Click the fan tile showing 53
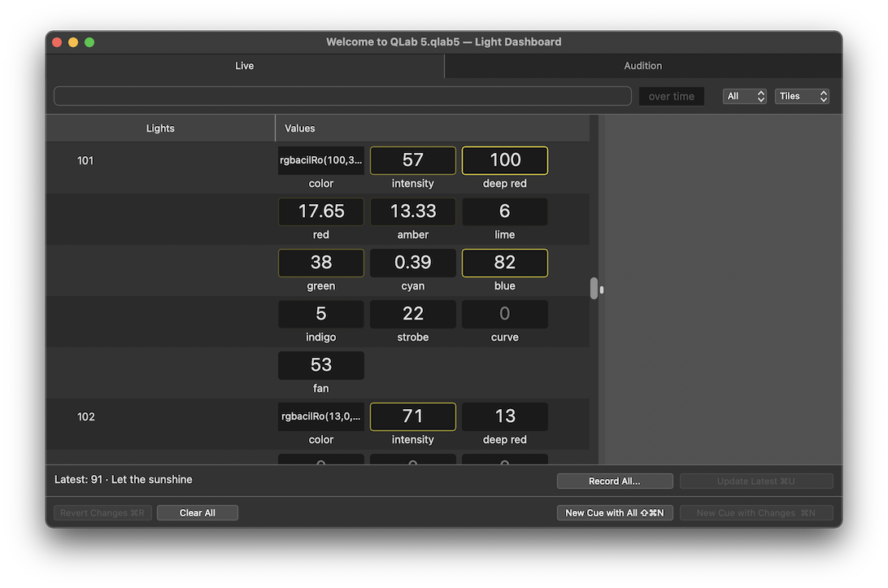Image resolution: width=888 pixels, height=588 pixels. (321, 365)
